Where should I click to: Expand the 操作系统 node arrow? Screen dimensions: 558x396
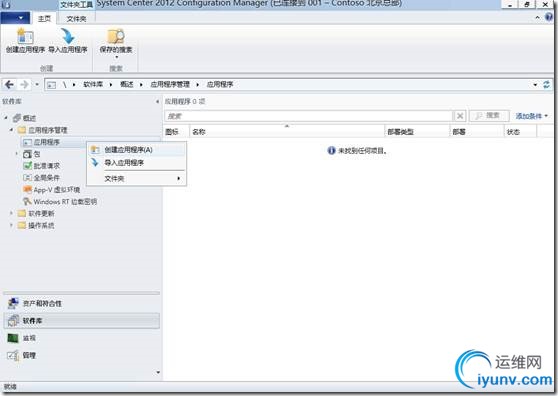point(11,225)
